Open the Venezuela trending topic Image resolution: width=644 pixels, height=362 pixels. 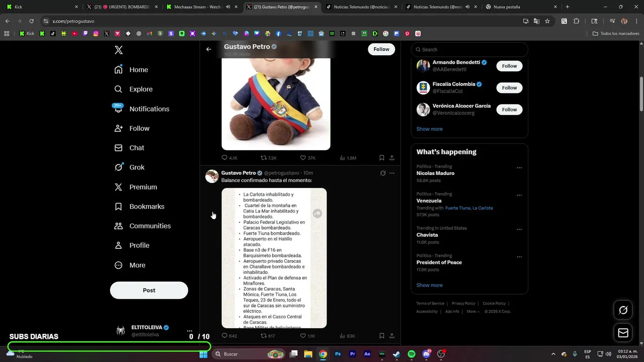coord(429,201)
